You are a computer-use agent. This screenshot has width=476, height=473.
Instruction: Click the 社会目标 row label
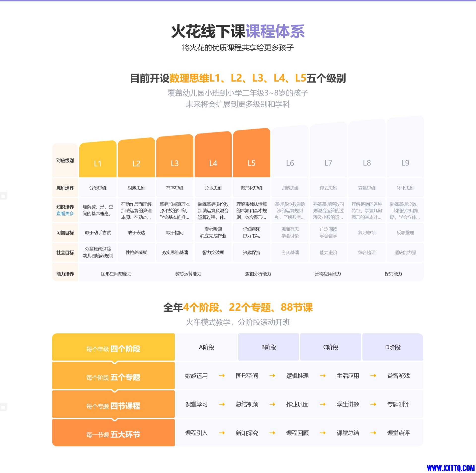pos(65,252)
